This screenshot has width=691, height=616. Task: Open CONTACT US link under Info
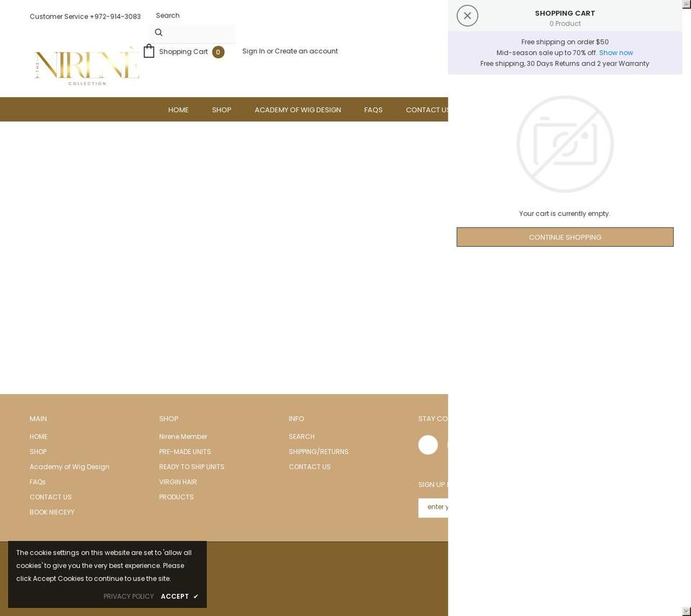pos(310,466)
